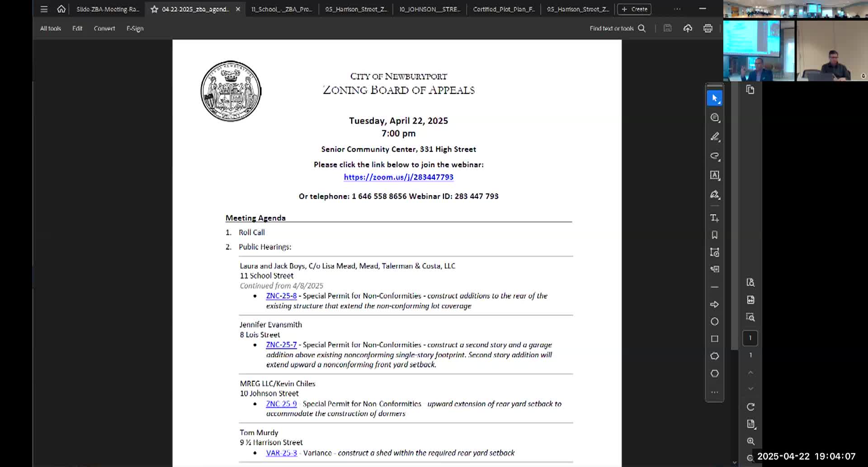The height and width of the screenshot is (467, 868).
Task: Close the 04-22-2025 agenda tab
Action: click(238, 9)
